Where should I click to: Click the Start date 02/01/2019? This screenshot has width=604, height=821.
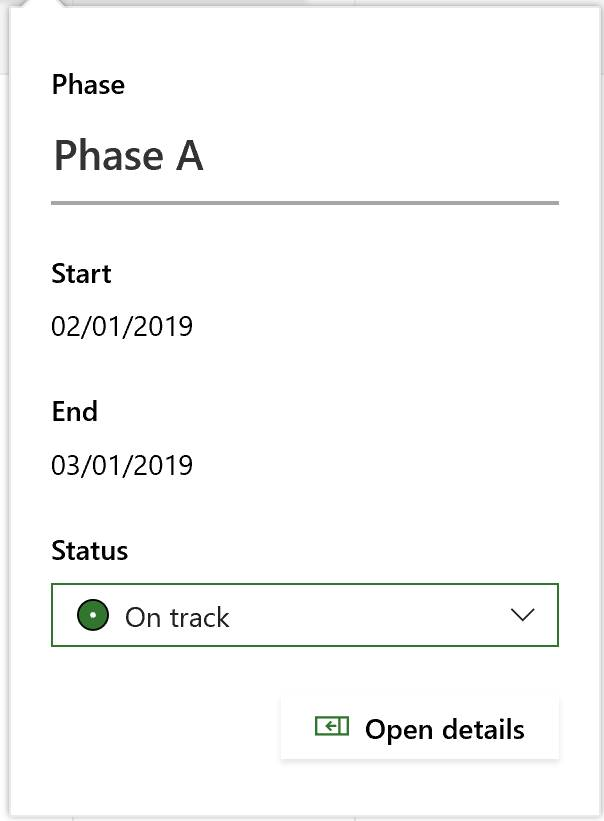pyautogui.click(x=122, y=326)
